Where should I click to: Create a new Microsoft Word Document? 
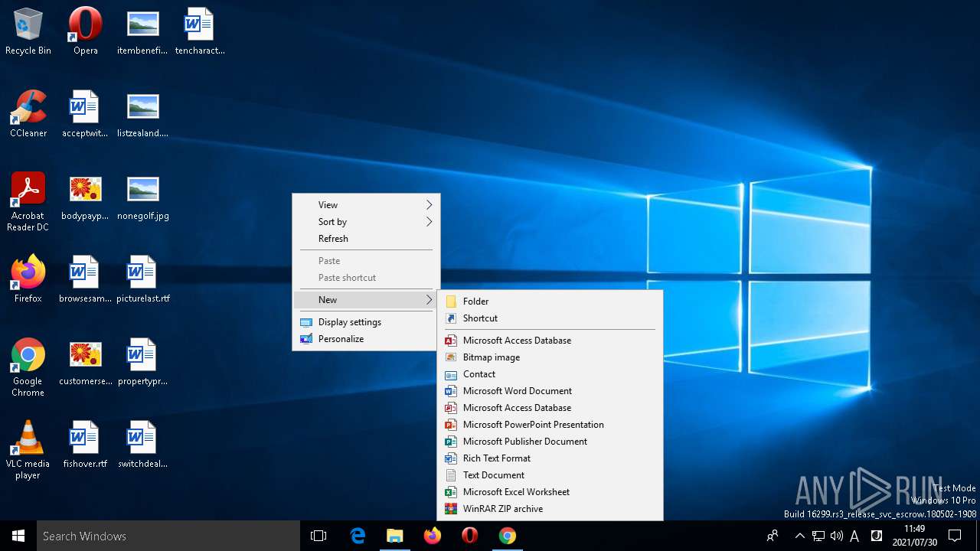coord(550,390)
